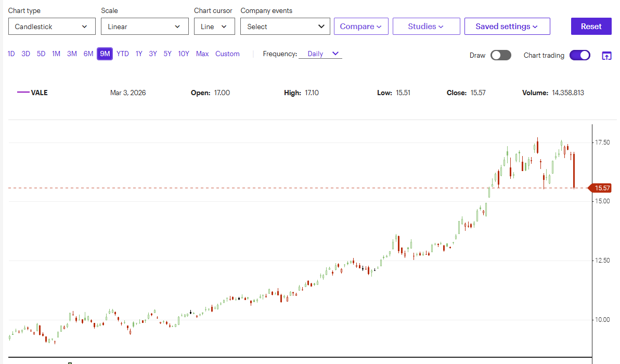Select the 1M time range
This screenshot has width=620, height=364.
[x=56, y=54]
